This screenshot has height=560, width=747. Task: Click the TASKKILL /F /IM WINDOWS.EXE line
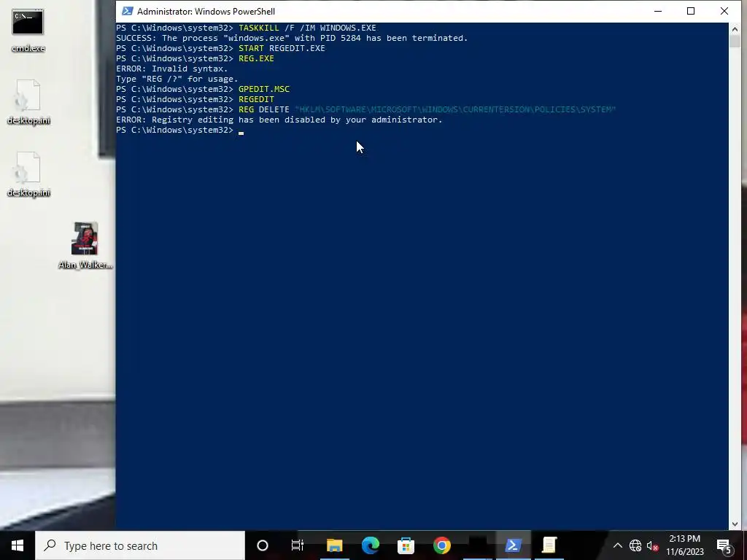click(246, 28)
